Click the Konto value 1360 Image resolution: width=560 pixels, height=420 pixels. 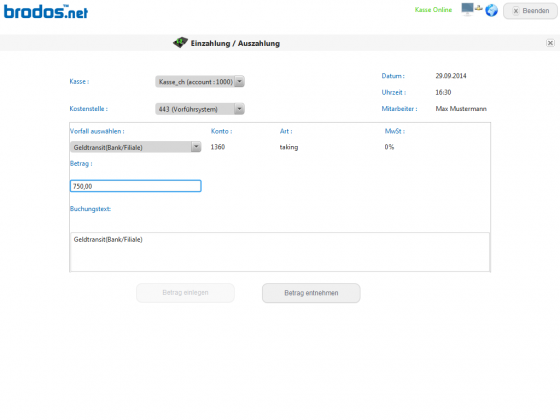pyautogui.click(x=218, y=147)
